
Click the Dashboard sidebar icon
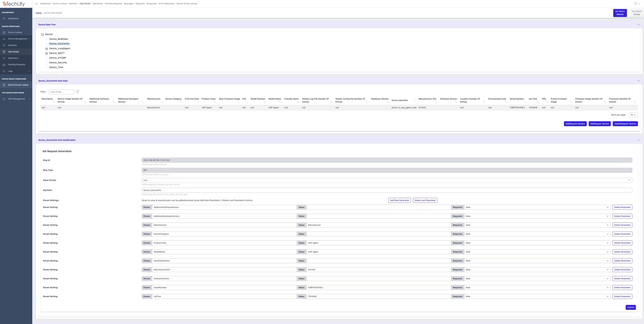point(4,18)
